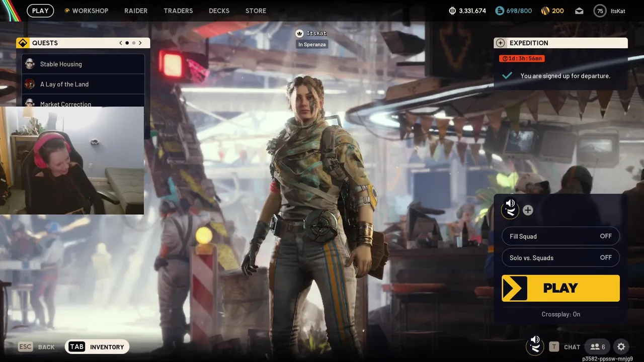Click the Workshop notification dot icon
The width and height of the screenshot is (644, 362).
coord(67,11)
